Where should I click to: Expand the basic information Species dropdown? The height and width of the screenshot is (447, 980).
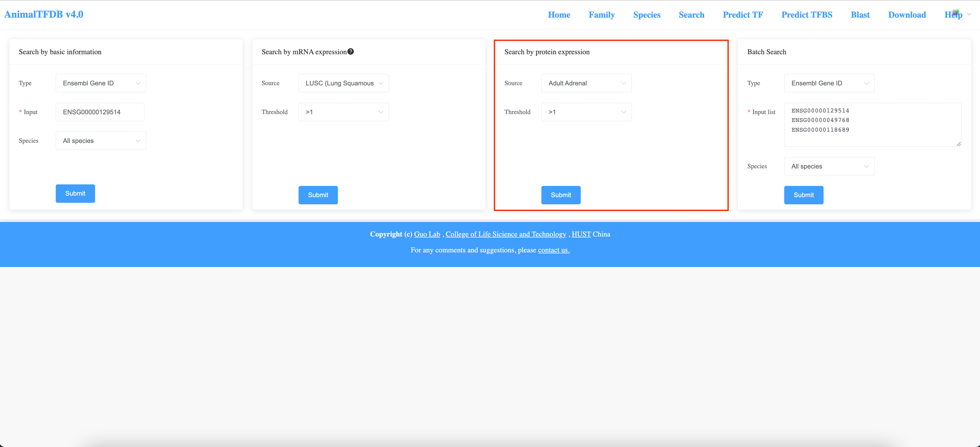tap(101, 140)
